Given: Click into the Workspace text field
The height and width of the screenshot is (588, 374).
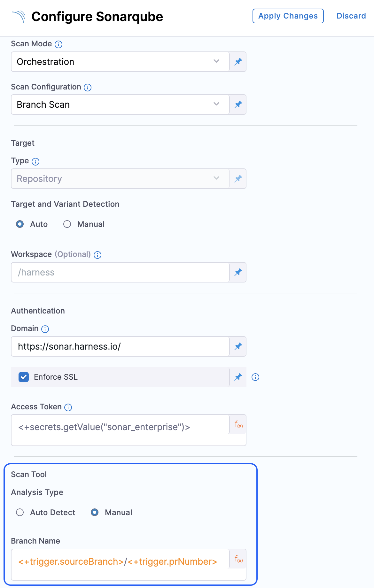Looking at the screenshot, I should (120, 272).
